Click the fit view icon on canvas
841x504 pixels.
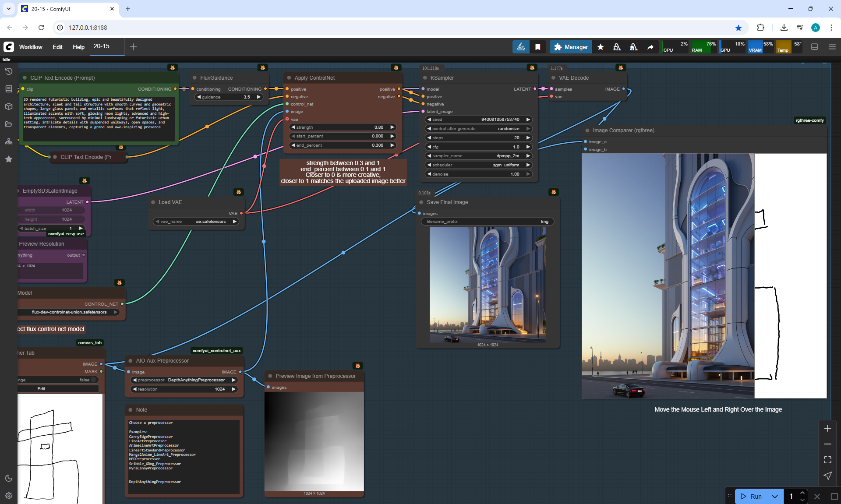[827, 460]
